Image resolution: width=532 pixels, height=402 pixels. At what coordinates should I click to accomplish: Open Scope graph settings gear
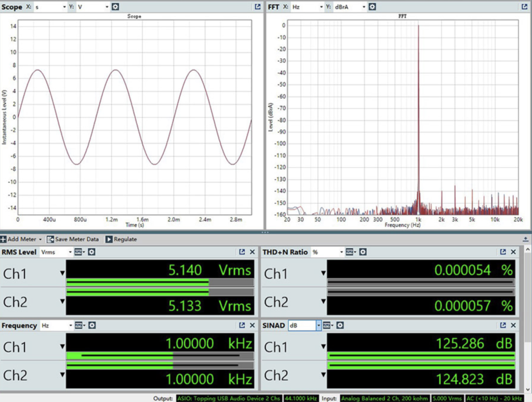point(115,7)
